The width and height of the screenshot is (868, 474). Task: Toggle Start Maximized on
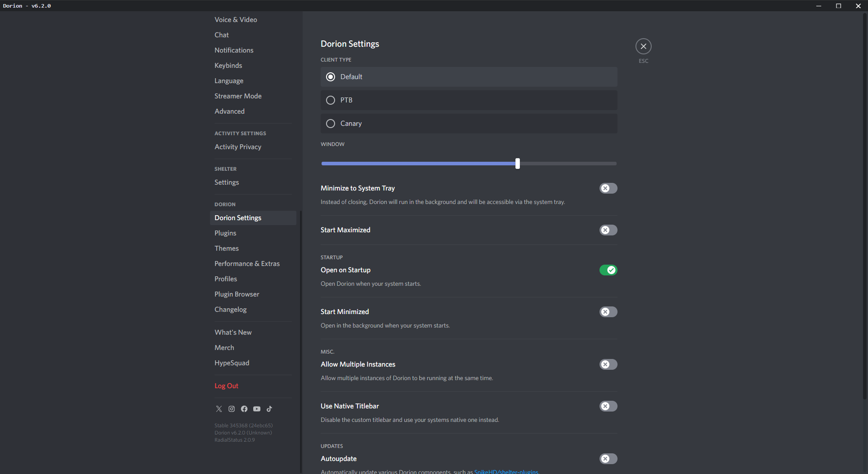pos(608,230)
